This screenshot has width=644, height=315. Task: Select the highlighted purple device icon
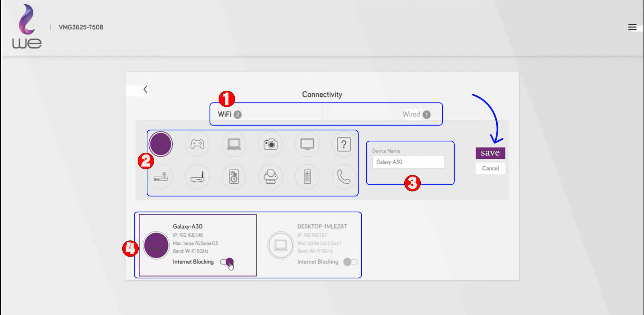(160, 144)
